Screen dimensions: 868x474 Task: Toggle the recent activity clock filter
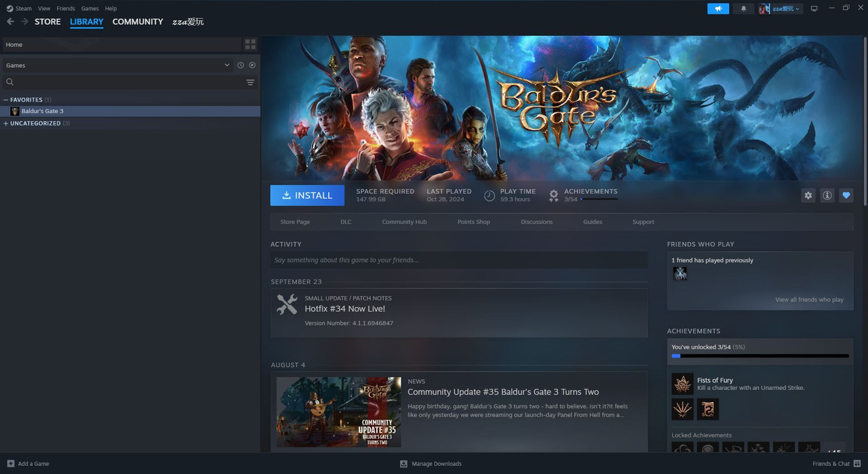point(240,65)
